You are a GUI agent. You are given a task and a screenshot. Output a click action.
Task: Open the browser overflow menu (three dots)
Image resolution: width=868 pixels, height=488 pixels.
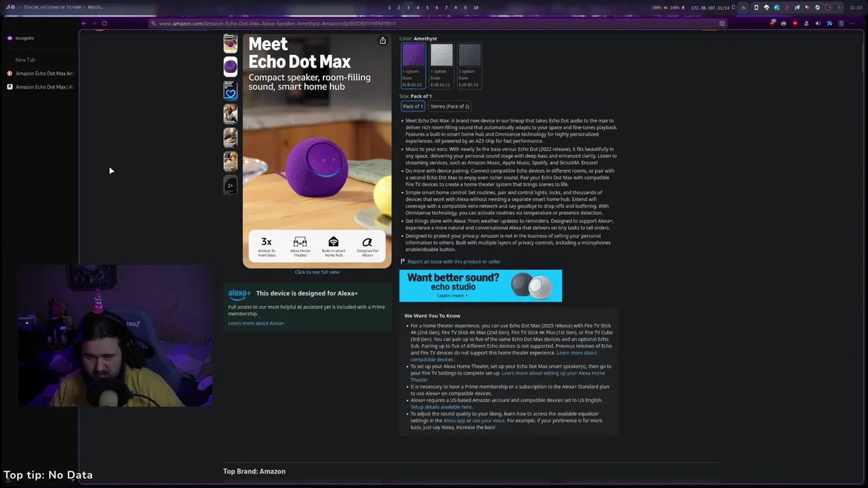coord(852,24)
